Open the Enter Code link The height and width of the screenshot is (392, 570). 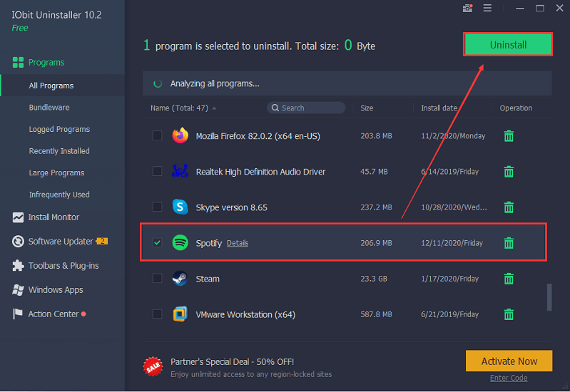509,378
